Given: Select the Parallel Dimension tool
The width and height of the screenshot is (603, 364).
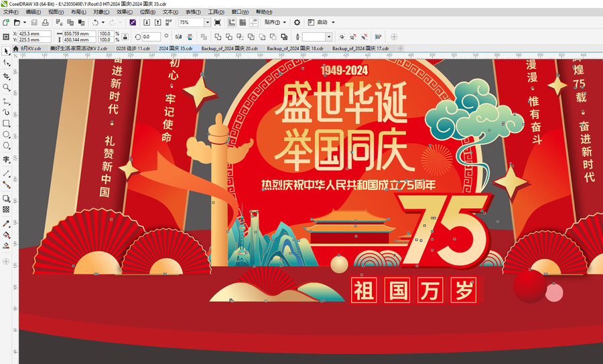Looking at the screenshot, I should click(6, 173).
